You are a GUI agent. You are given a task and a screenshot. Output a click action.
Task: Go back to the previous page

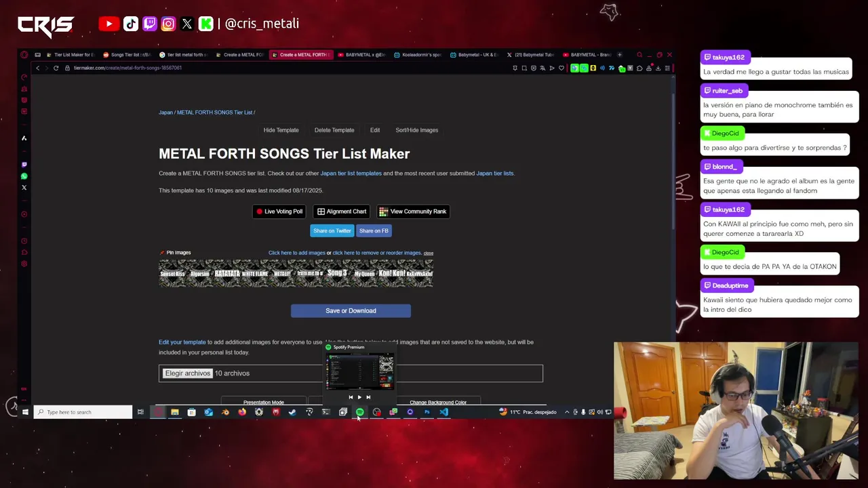tap(38, 68)
